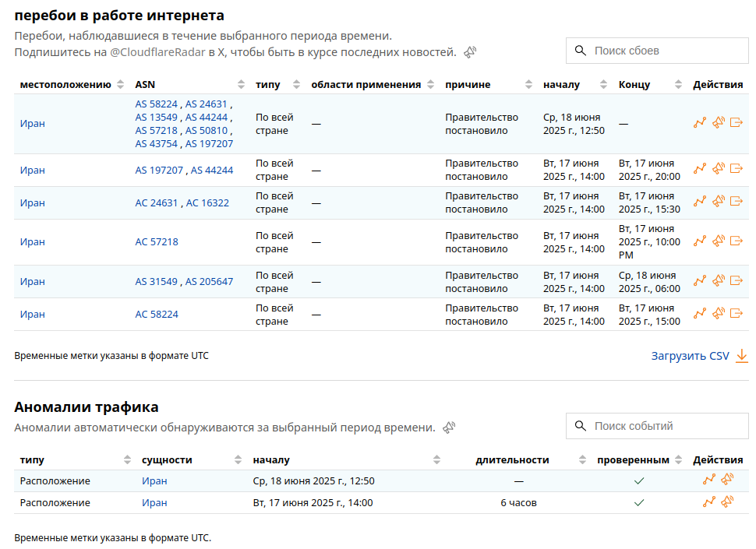Sort outages by причине column
This screenshot has width=756, height=549.
point(528,85)
